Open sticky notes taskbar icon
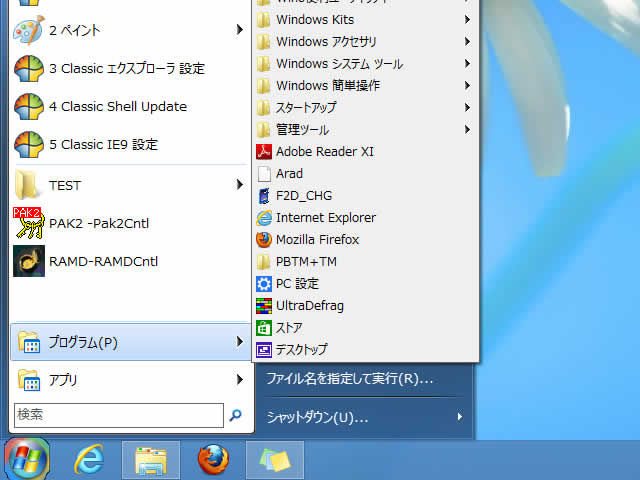 [x=275, y=460]
